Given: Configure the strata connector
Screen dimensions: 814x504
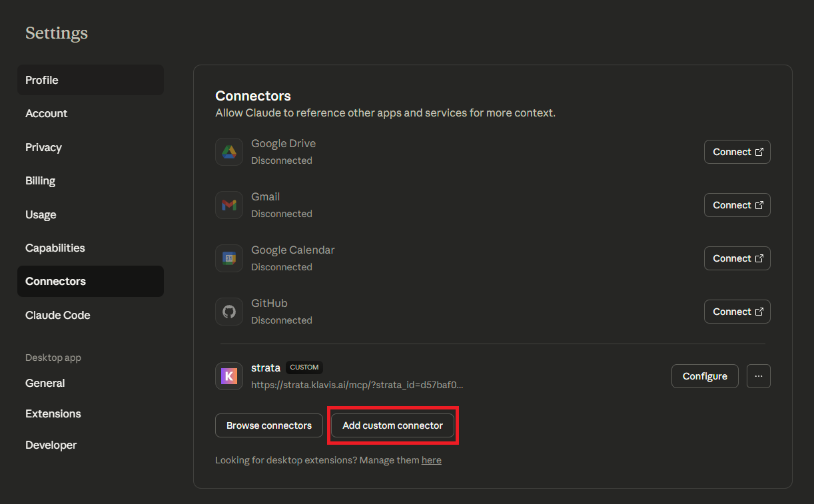Looking at the screenshot, I should pos(705,376).
